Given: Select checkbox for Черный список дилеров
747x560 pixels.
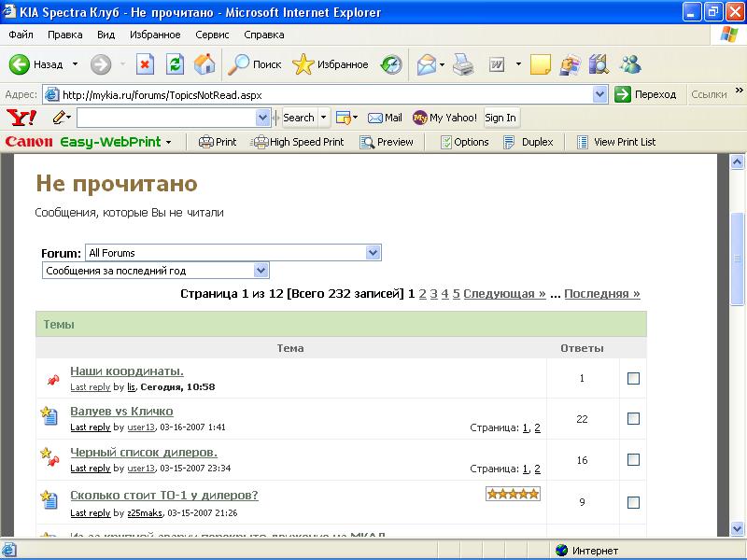Looking at the screenshot, I should tap(633, 460).
